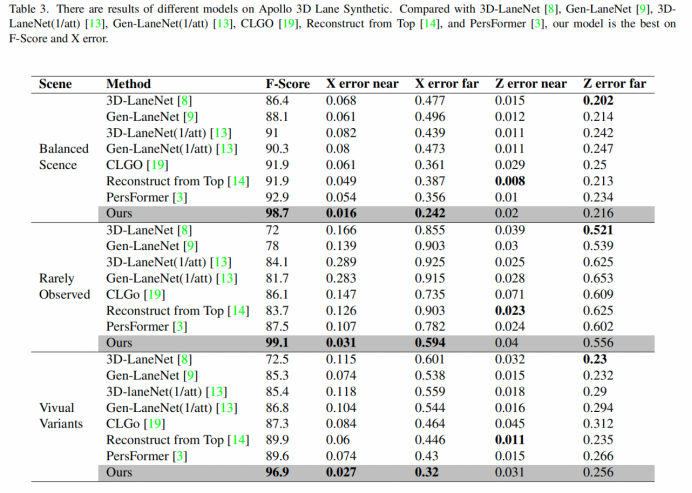Viewport: 692px width, 493px height.
Task: Click [3] beside PersFormer in Rarely Observed
Action: pyautogui.click(x=180, y=327)
